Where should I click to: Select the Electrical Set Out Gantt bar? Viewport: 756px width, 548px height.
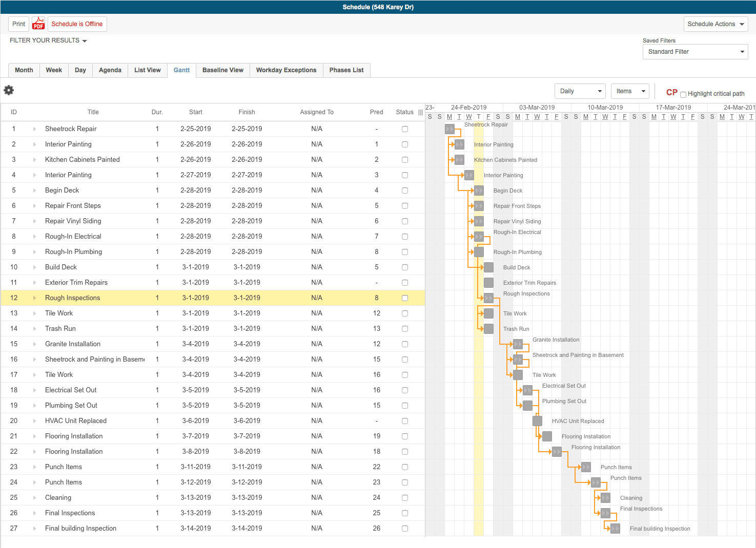(527, 390)
